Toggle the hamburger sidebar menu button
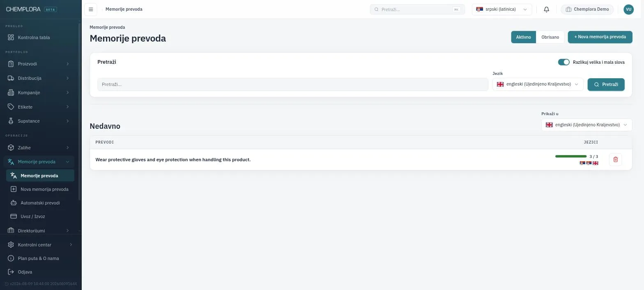This screenshot has height=290, width=644. 91,9
